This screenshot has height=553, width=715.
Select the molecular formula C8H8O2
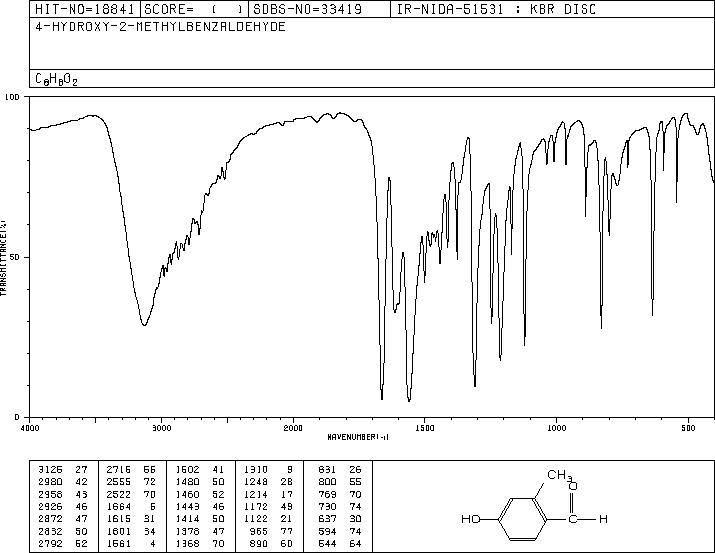pyautogui.click(x=57, y=79)
